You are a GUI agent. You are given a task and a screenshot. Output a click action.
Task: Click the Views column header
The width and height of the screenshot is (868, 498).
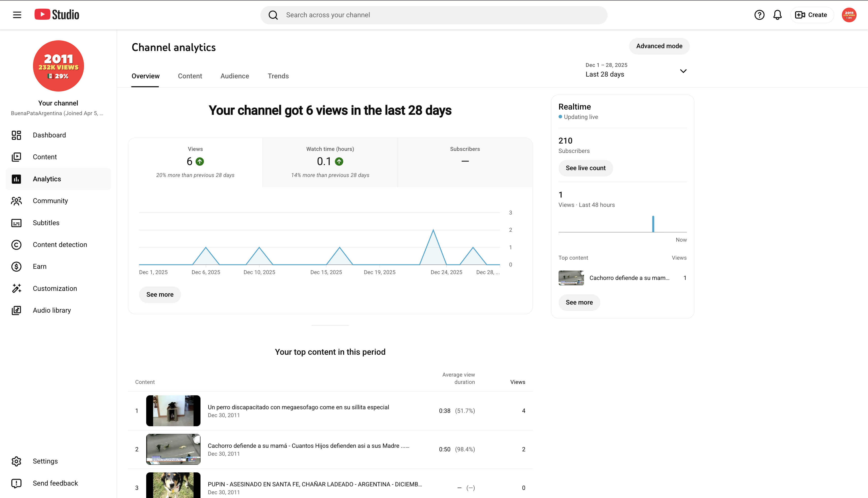click(518, 382)
